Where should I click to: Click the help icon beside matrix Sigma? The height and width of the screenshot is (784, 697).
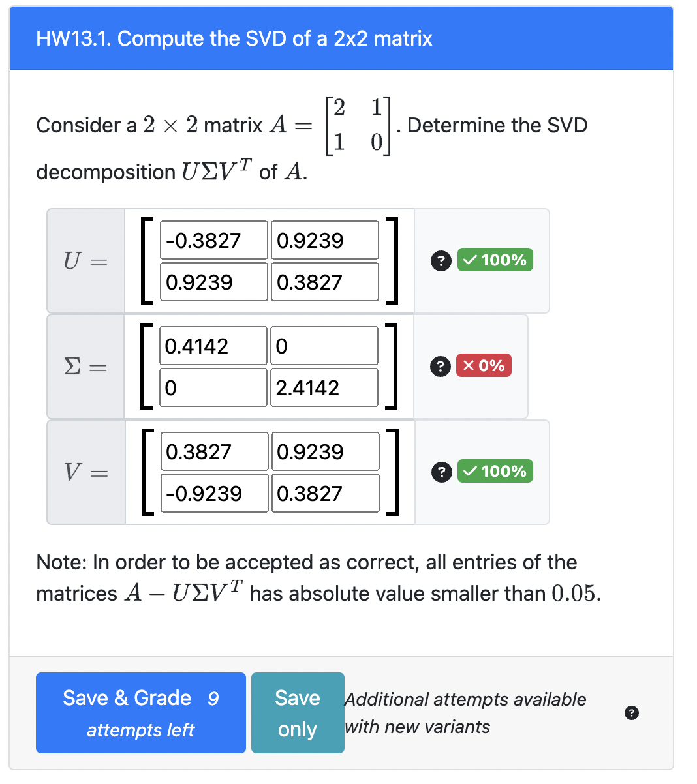point(441,367)
